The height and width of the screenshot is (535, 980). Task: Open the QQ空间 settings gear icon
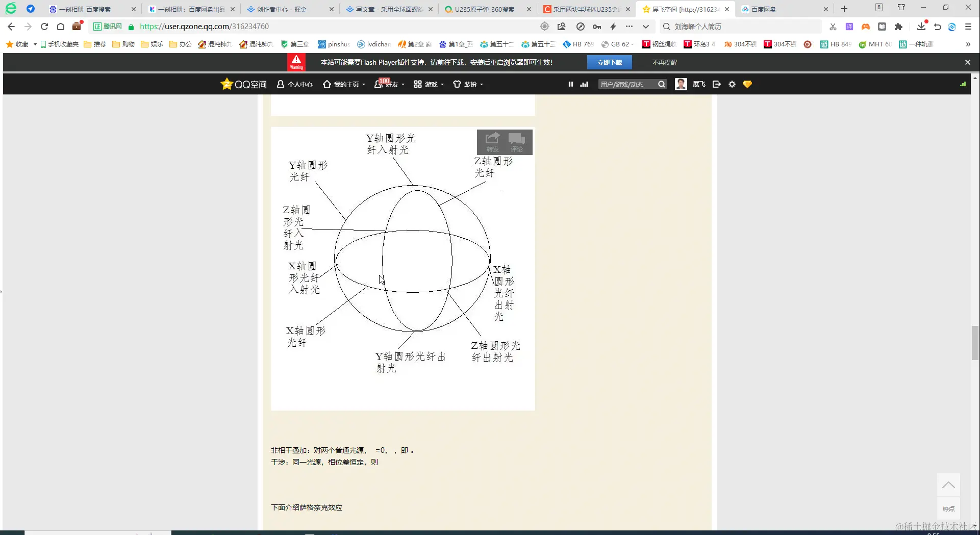[732, 84]
